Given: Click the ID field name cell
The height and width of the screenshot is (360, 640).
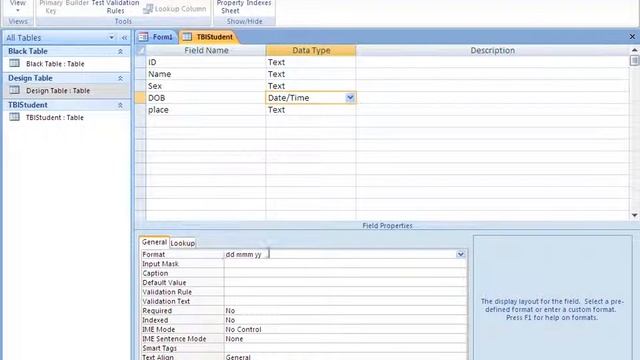Looking at the screenshot, I should click(206, 62).
